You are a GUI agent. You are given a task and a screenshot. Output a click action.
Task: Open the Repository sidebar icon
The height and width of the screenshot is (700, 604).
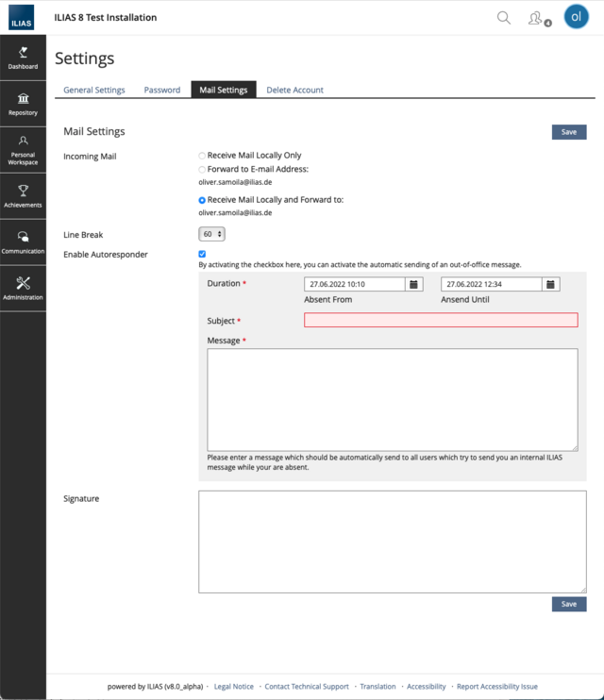[x=23, y=104]
